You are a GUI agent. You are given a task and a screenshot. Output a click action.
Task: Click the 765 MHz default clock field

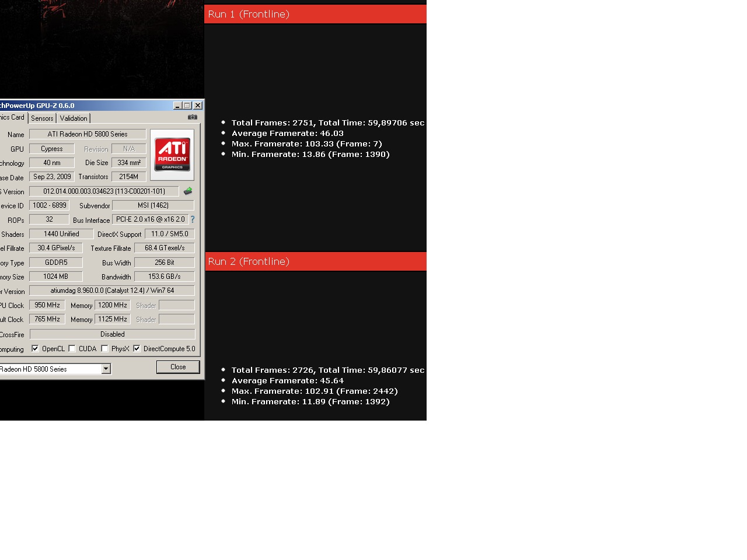pos(47,319)
